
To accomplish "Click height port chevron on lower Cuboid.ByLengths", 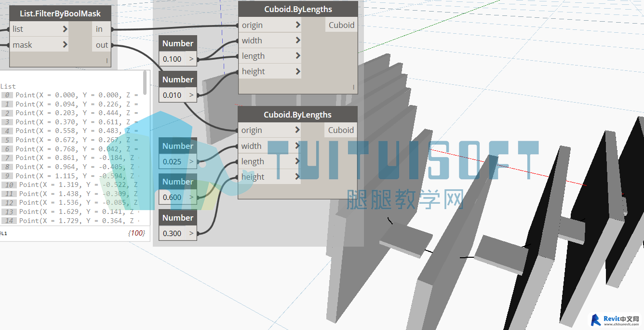I will point(297,177).
